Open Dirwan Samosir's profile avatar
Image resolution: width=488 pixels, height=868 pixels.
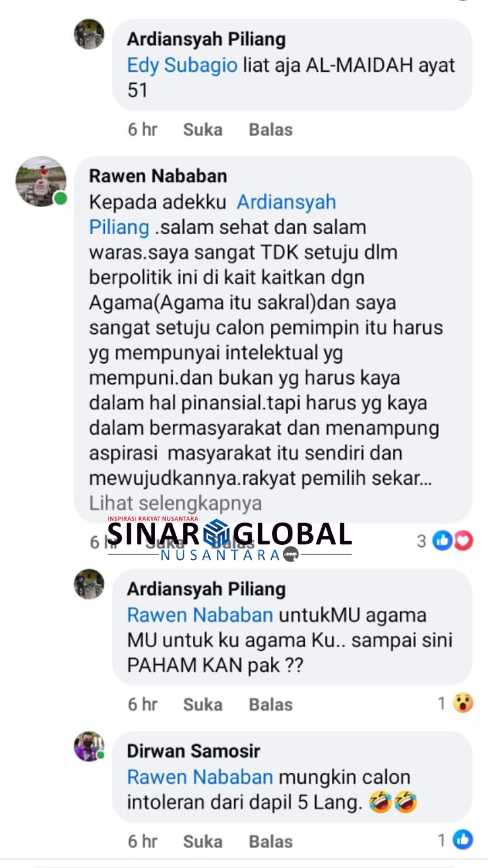coord(89,747)
